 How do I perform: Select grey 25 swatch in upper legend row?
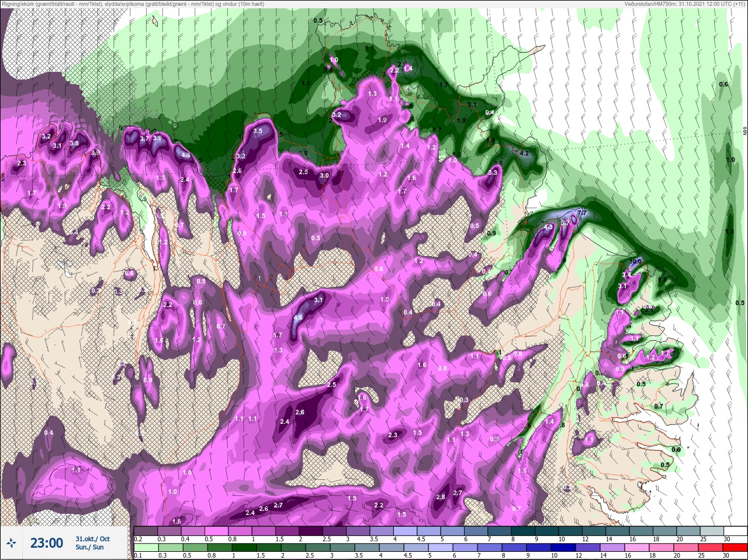(x=713, y=531)
